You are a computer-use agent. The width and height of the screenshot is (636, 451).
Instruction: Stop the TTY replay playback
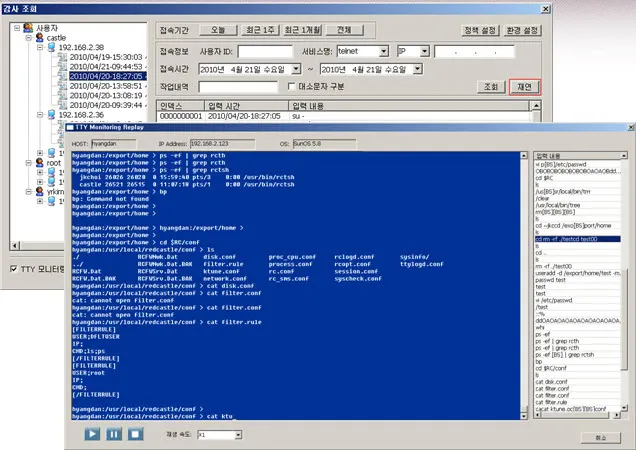click(x=135, y=434)
